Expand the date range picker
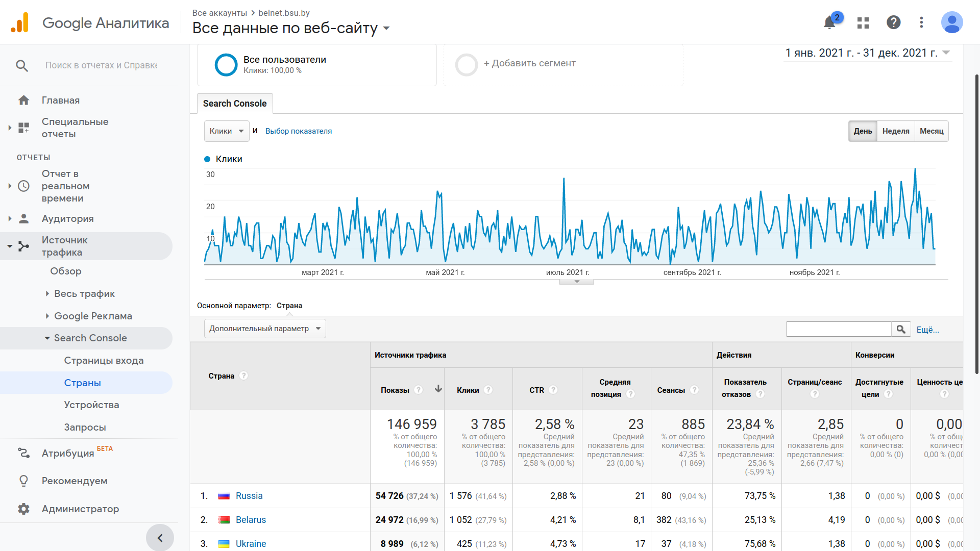Image resolution: width=980 pixels, height=551 pixels. click(x=867, y=53)
